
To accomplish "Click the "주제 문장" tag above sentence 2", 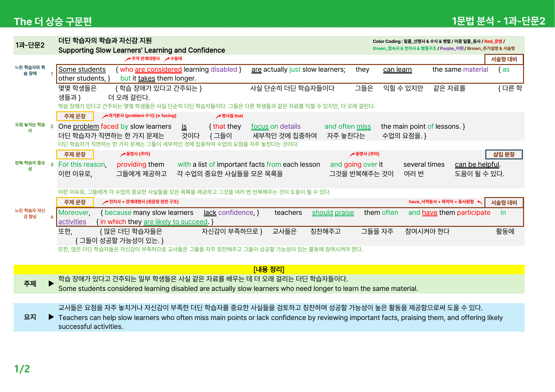I will (x=75, y=116).
